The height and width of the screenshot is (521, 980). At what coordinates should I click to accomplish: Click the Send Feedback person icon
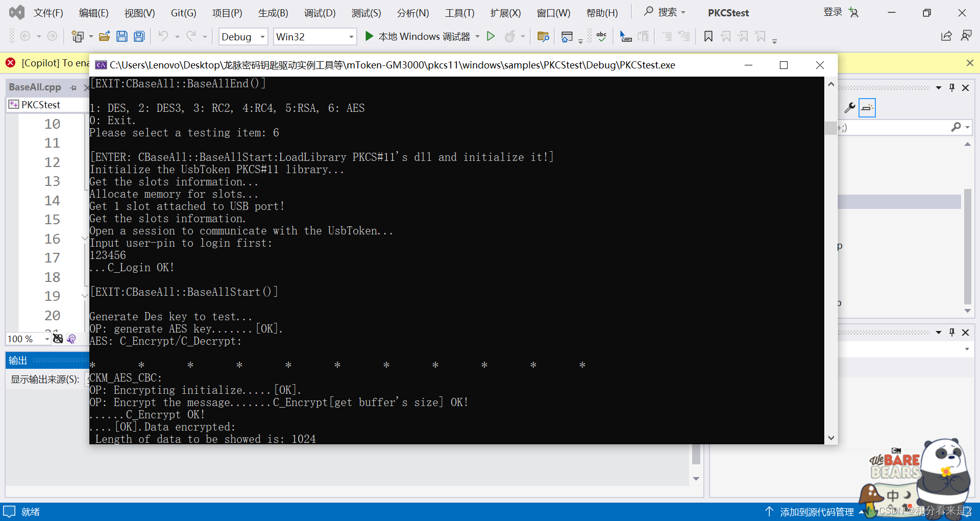[x=966, y=36]
